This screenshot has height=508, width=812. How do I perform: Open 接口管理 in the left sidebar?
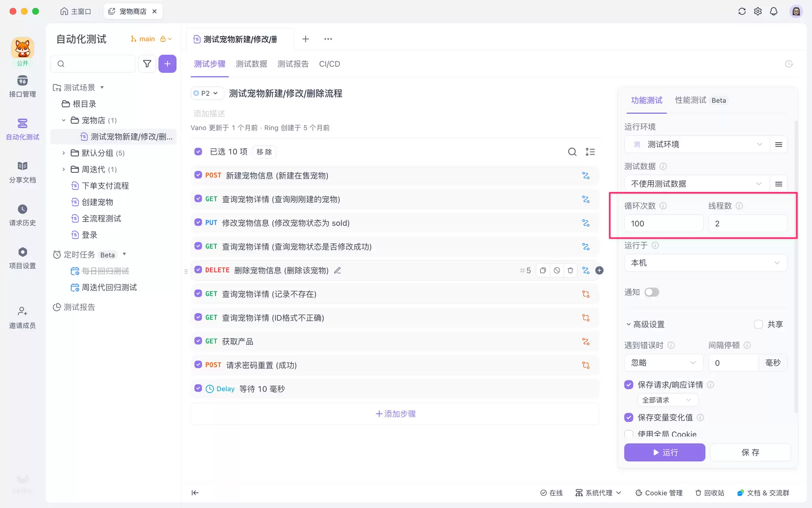click(x=22, y=87)
